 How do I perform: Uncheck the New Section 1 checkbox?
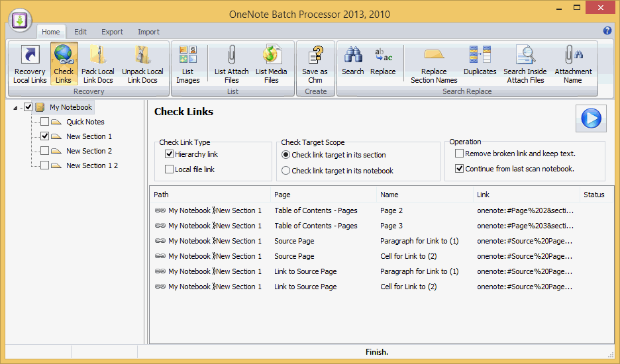click(x=44, y=136)
